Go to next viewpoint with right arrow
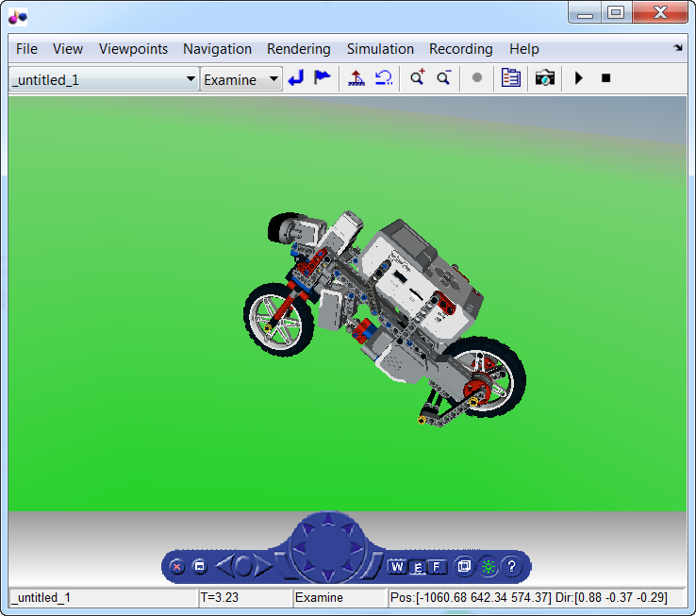 click(263, 567)
